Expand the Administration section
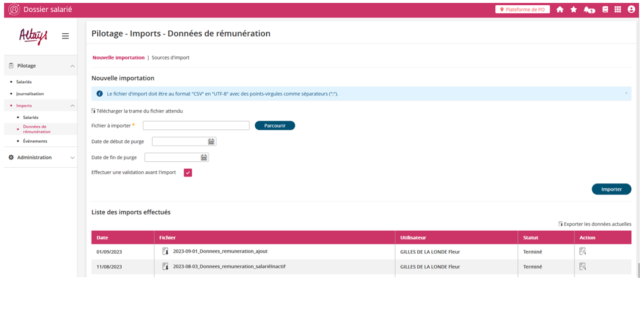 72,158
